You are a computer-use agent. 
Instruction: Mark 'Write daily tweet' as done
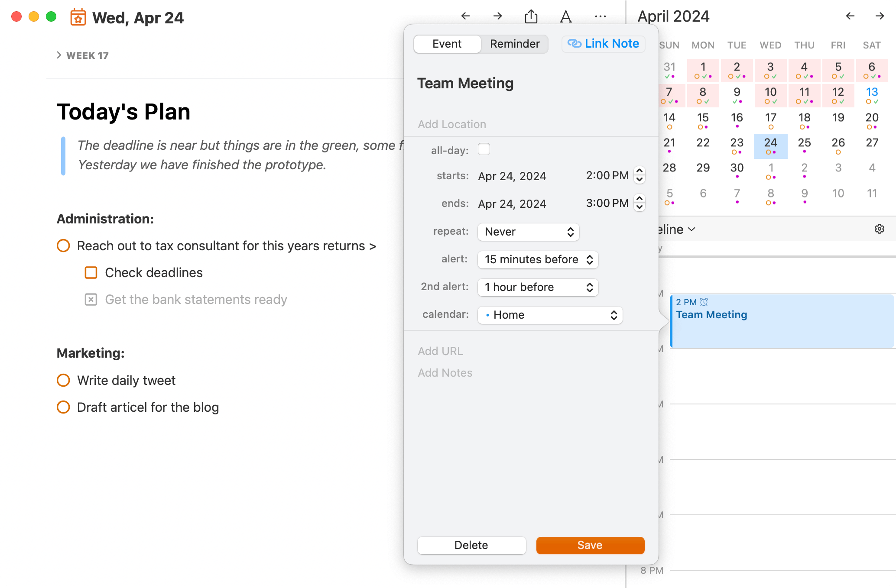pos(63,380)
